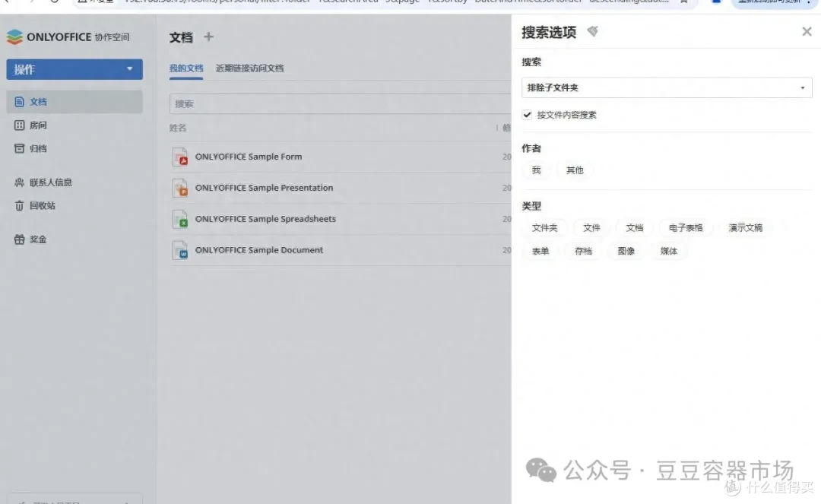Open the 操作 actions dropdown button

pyautogui.click(x=74, y=69)
